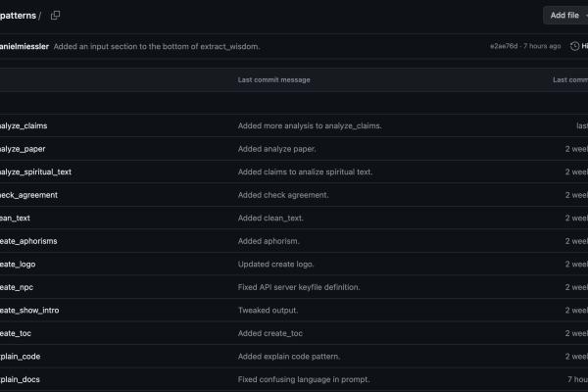Open the analyze_paper folder
The image size is (588, 392).
(23, 149)
